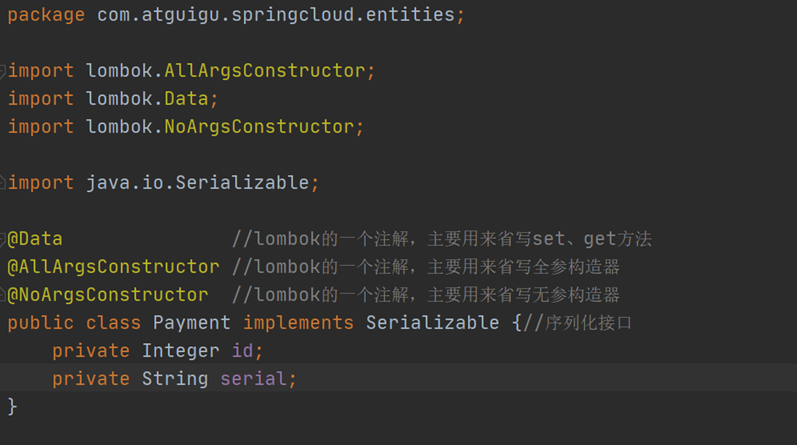The image size is (797, 445).
Task: Click java.io.Serializable in the import line
Action: pyautogui.click(x=198, y=183)
